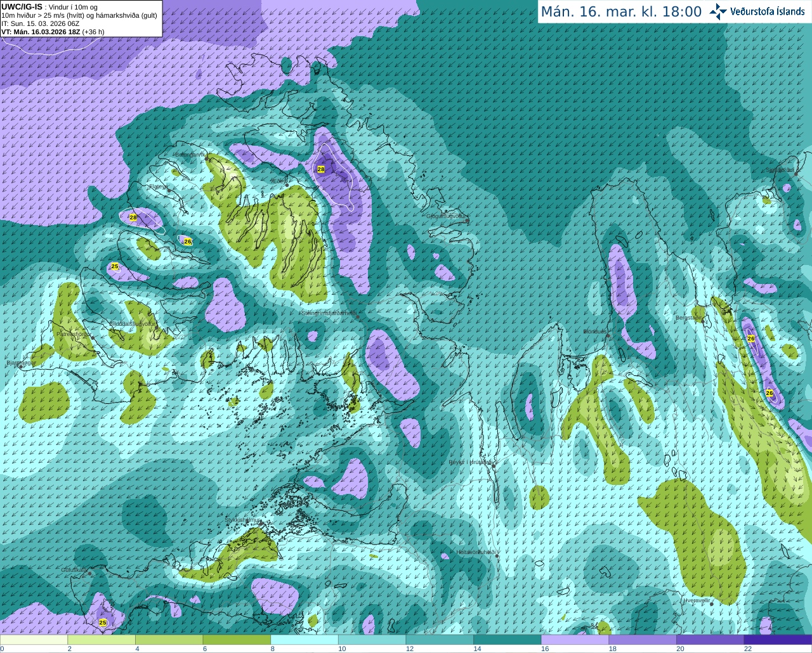
Task: Select the Stykkishólmur station label
Action: coord(243,520)
